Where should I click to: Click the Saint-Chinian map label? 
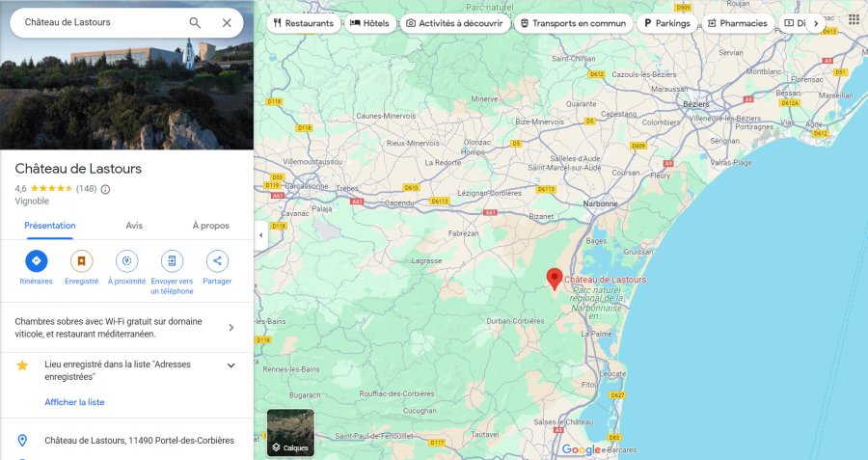(574, 58)
